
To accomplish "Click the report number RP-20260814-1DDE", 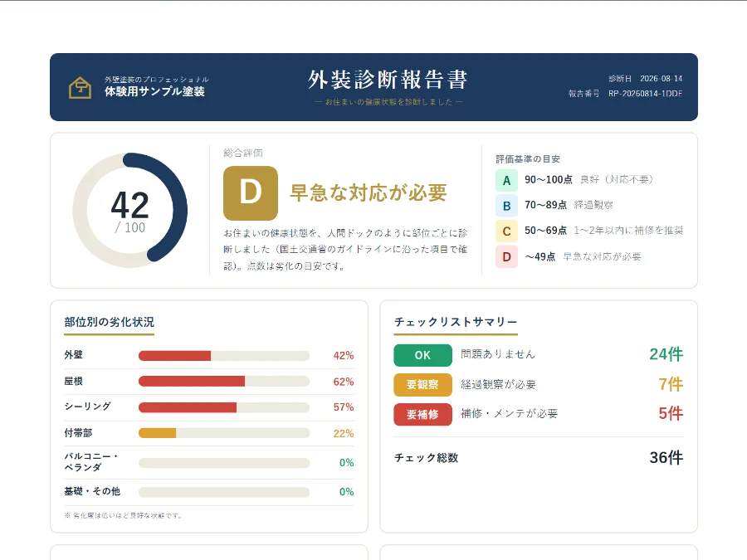I will [646, 93].
